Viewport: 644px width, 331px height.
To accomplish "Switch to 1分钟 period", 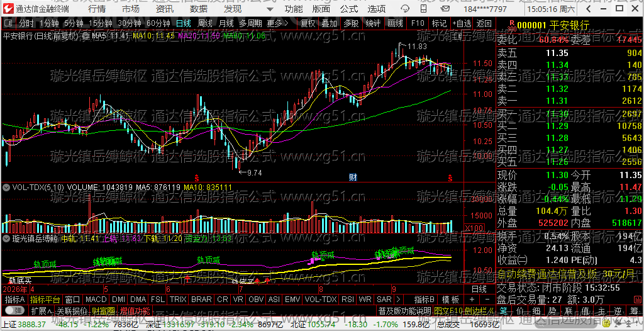I will (50, 23).
